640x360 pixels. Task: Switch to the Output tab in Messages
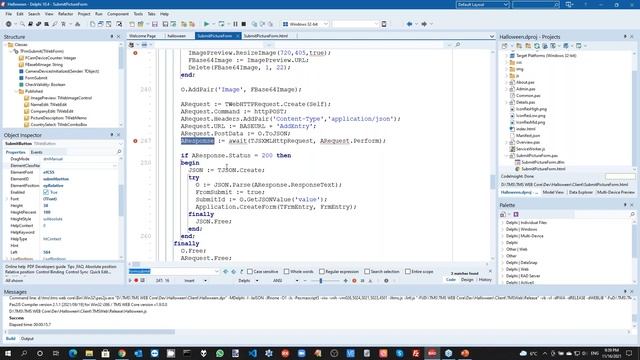tap(27, 339)
